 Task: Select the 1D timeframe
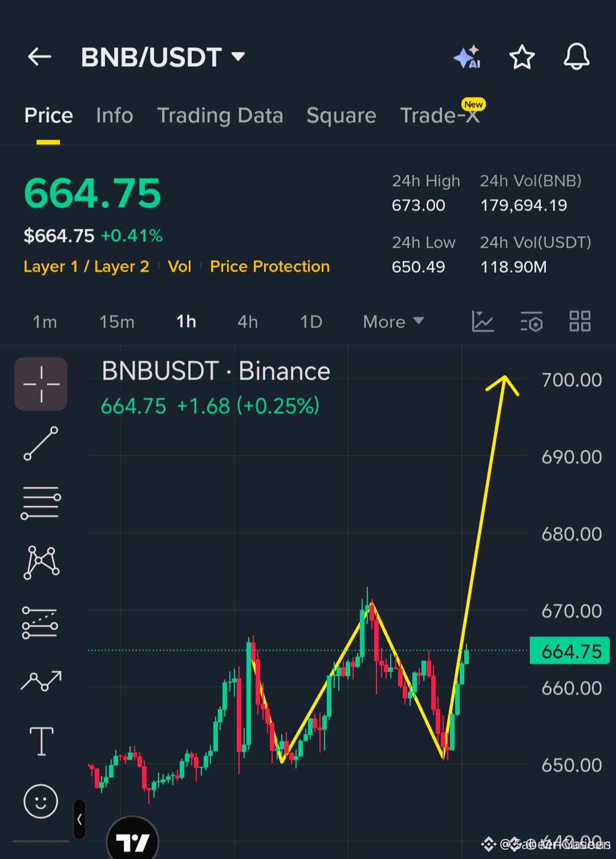point(311,322)
